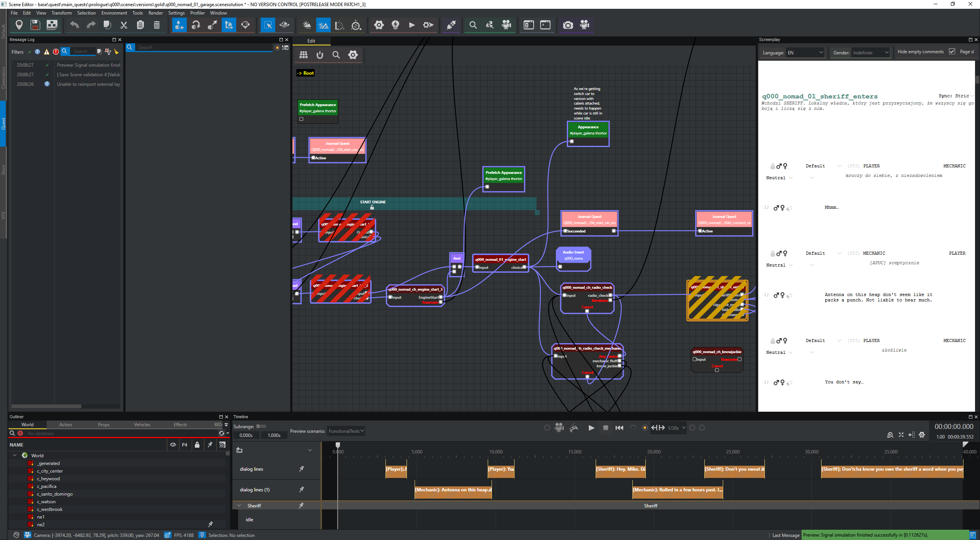Click the Message Log search field
The width and height of the screenshot is (980, 540).
tap(83, 51)
